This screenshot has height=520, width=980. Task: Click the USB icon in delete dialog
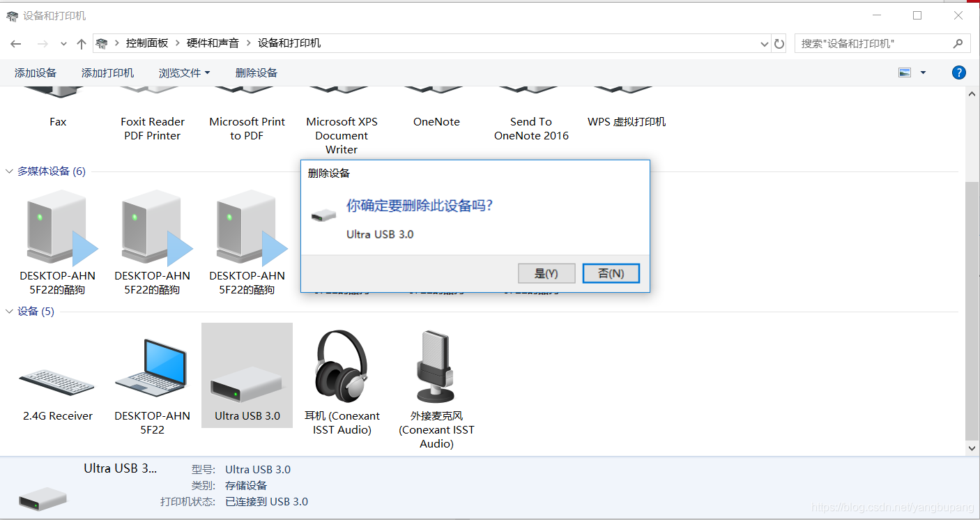coord(323,215)
